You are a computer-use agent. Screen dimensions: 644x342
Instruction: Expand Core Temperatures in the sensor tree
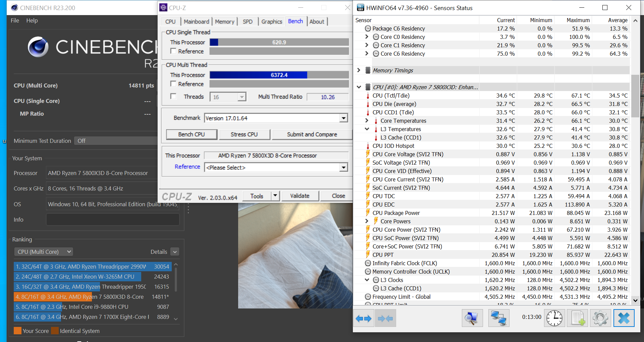366,121
